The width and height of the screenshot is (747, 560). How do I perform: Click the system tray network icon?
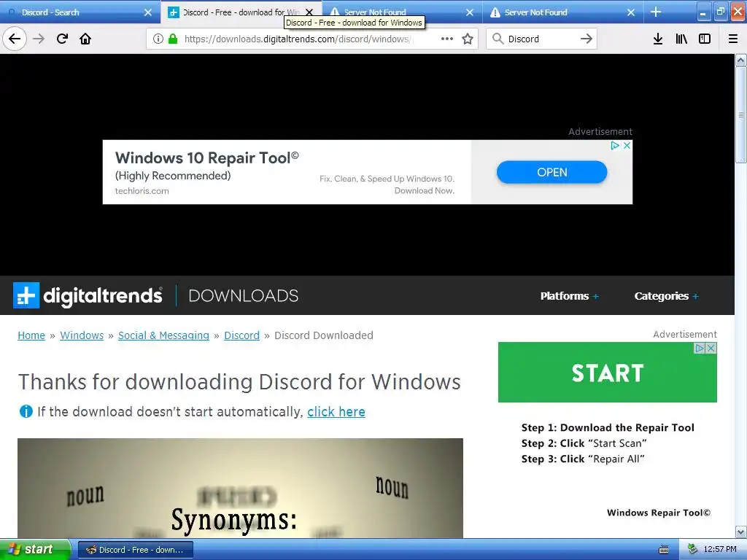click(692, 550)
